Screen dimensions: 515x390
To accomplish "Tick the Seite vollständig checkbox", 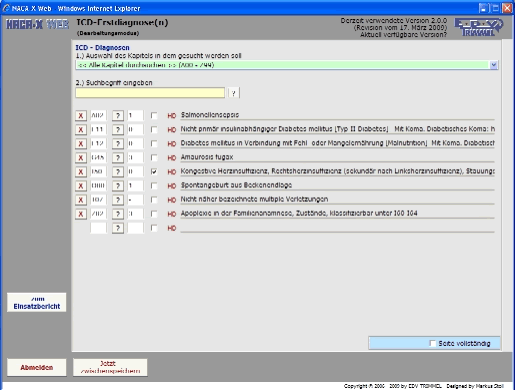I will (x=432, y=343).
